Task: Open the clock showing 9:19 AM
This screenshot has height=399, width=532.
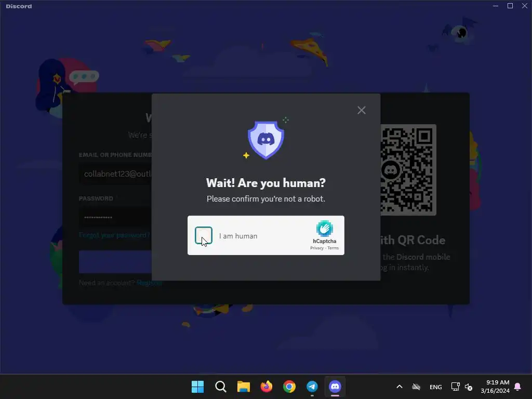Action: (495, 387)
